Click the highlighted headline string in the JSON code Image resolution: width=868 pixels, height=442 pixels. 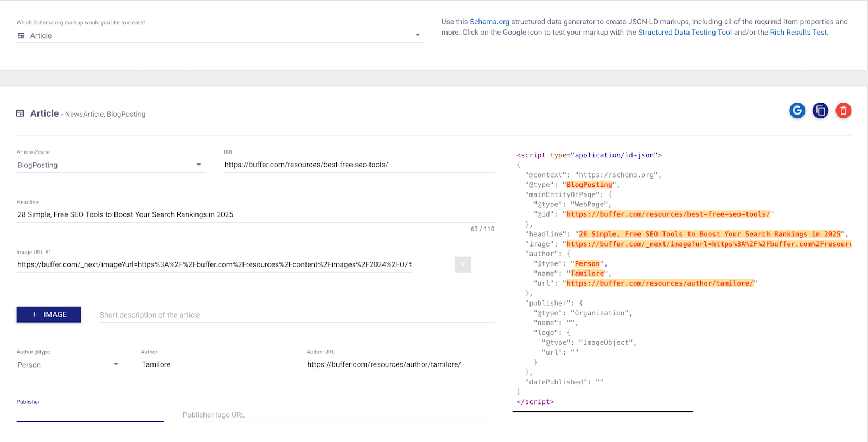point(710,234)
